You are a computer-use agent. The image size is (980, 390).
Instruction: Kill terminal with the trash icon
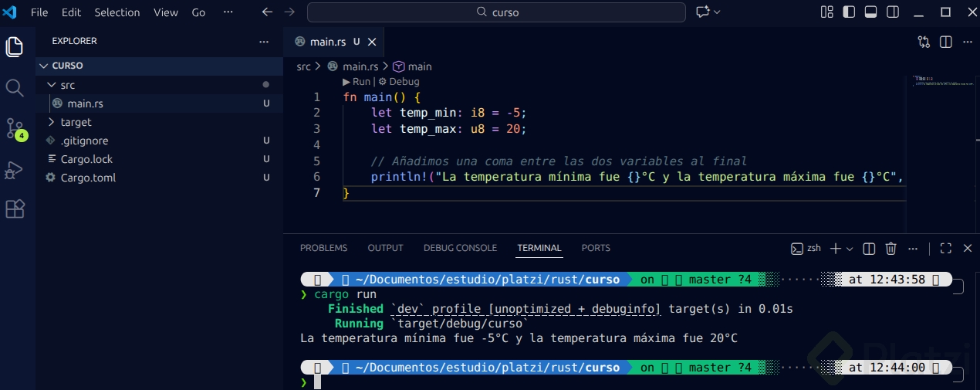coord(890,249)
